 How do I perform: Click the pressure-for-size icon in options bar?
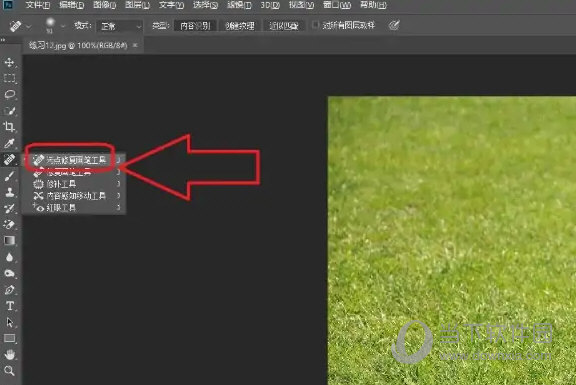394,25
